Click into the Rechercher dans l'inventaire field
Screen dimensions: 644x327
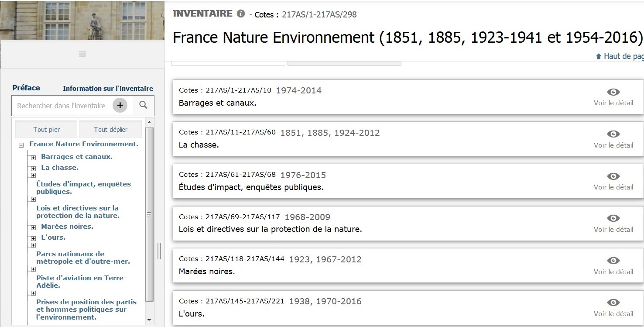[x=62, y=105]
